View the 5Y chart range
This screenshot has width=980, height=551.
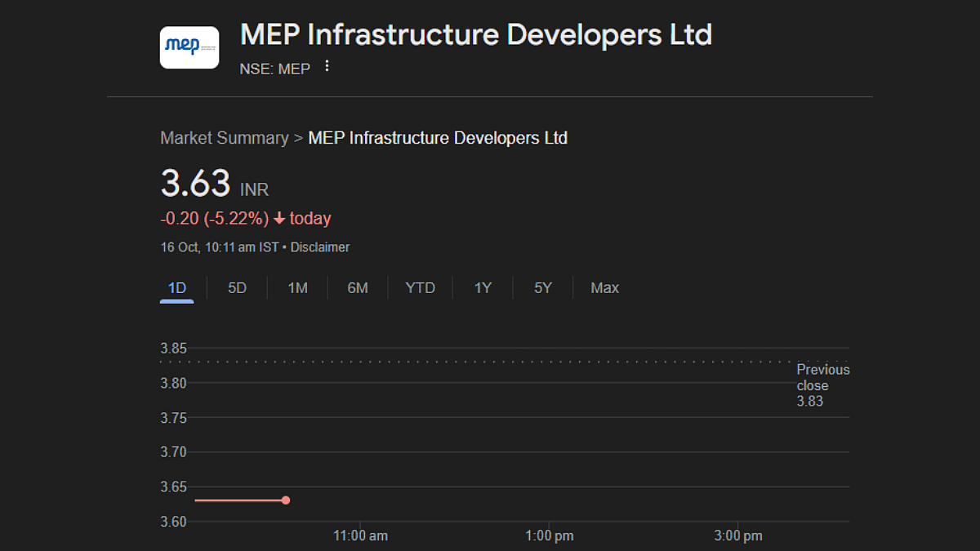tap(543, 288)
